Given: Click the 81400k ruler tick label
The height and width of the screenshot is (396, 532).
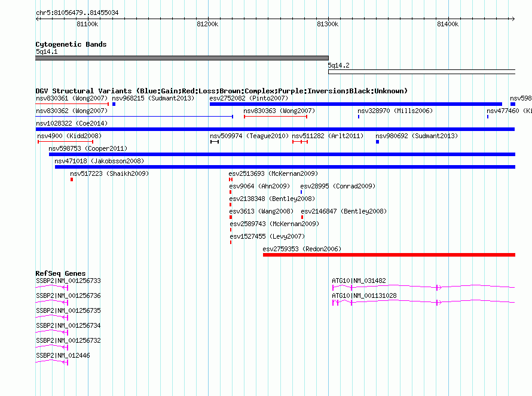Looking at the screenshot, I should pos(448,24).
